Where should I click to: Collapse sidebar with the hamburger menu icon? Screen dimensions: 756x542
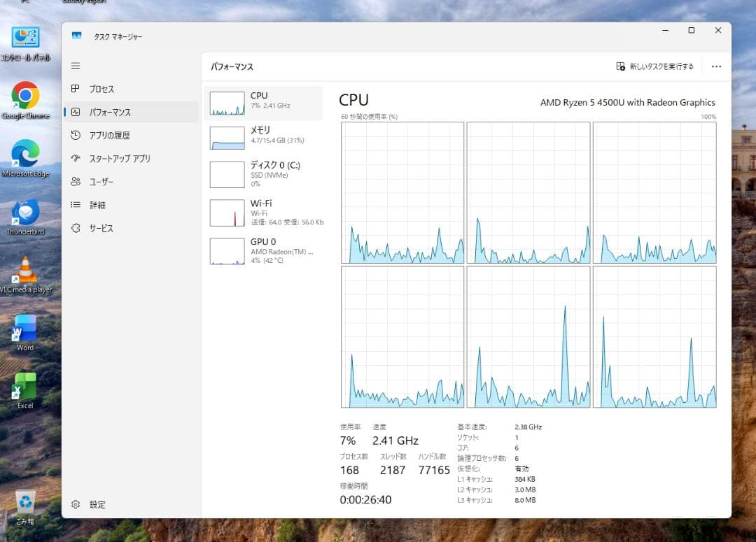[76, 65]
